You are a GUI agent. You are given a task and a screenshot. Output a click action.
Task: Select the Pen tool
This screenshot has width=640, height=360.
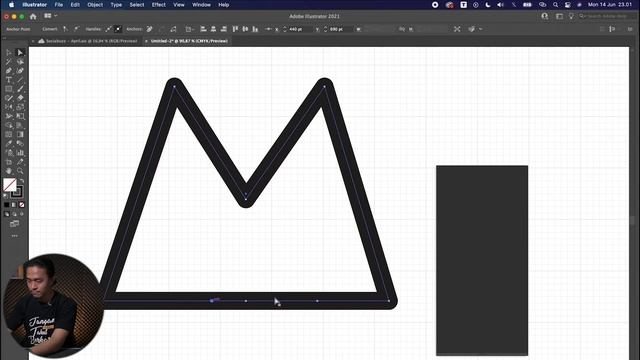(9, 71)
